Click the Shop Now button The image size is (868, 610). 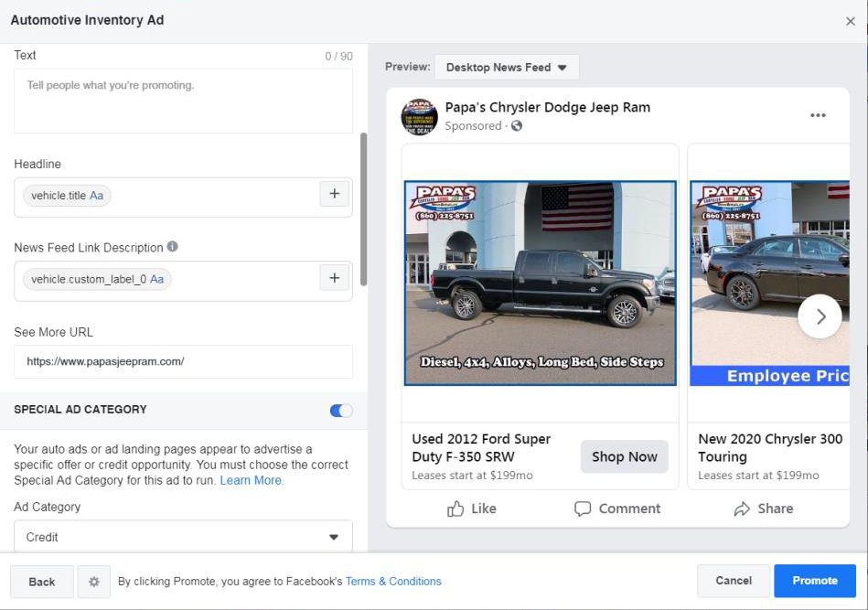[625, 456]
